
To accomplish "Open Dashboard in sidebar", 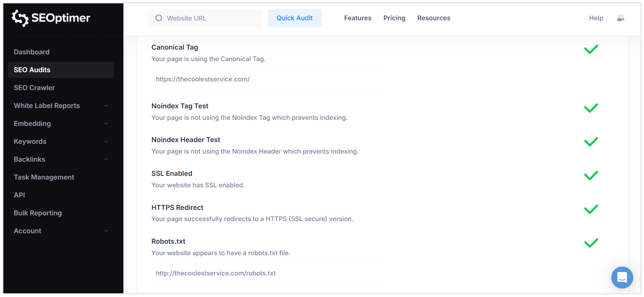I will (32, 52).
